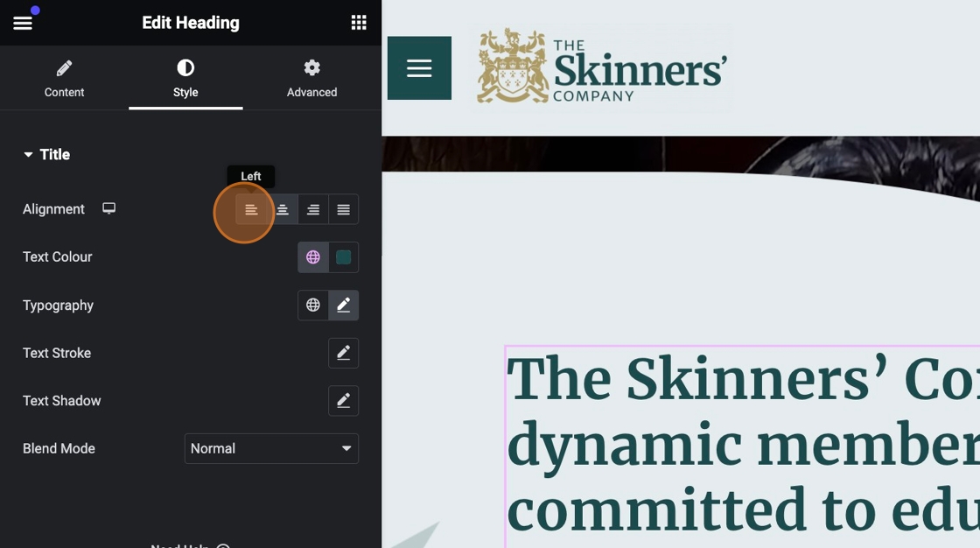Switch to the Advanced tab
Image resolution: width=980 pixels, height=548 pixels.
tap(311, 79)
